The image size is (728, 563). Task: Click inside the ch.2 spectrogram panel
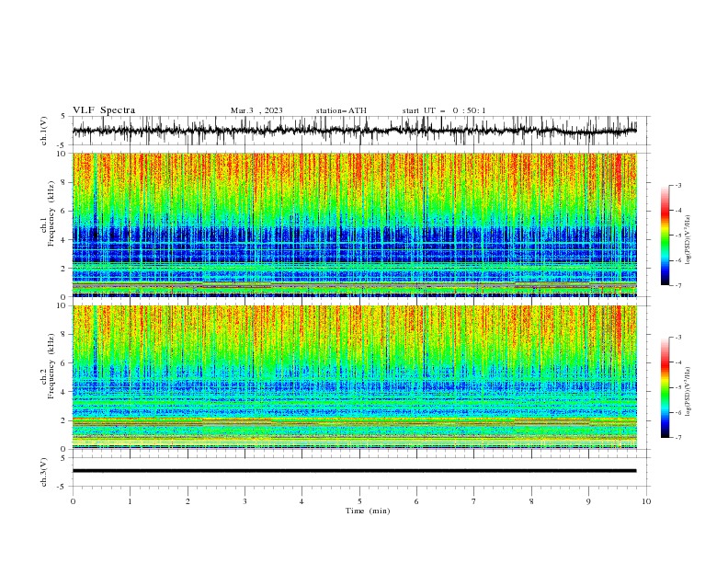pos(355,377)
